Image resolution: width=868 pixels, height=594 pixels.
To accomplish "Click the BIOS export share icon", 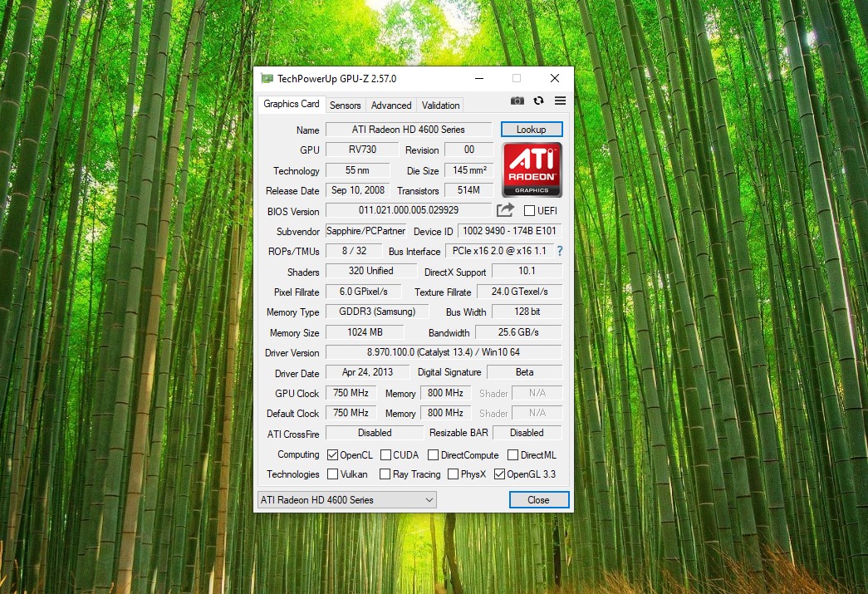I will (505, 210).
